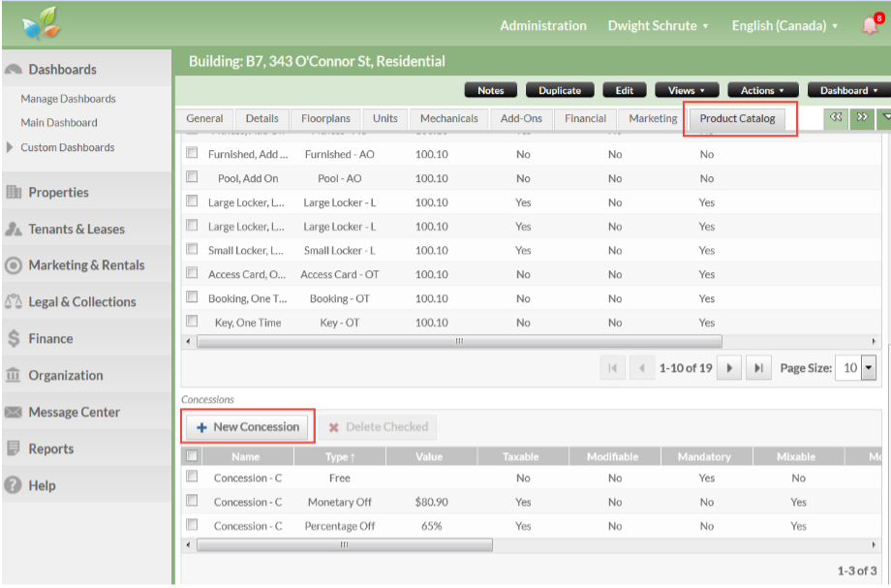
Task: Sort concessions by Type column header
Action: (x=339, y=456)
